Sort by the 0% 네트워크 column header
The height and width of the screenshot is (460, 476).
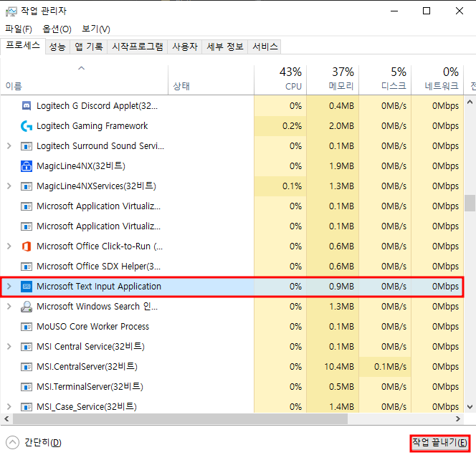pos(437,80)
